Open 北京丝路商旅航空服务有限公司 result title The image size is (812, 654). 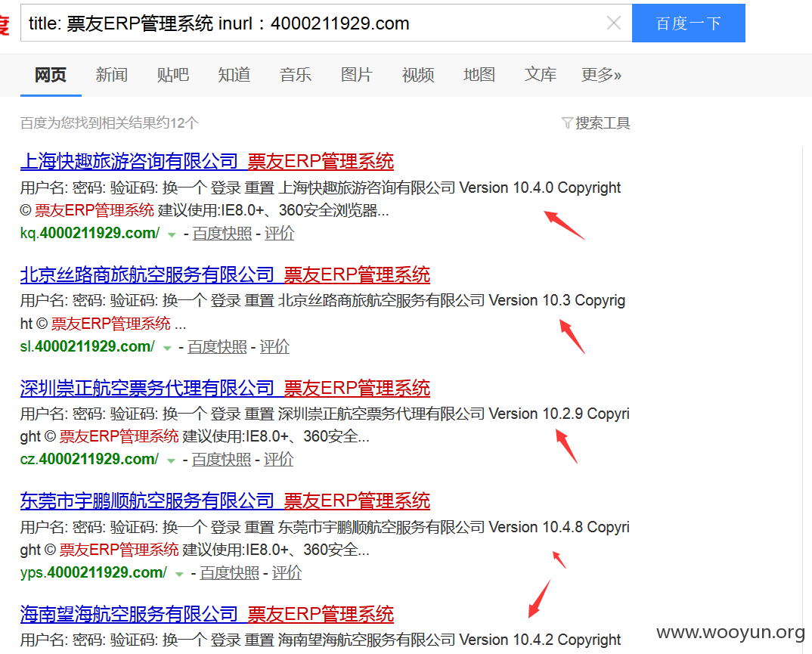225,274
